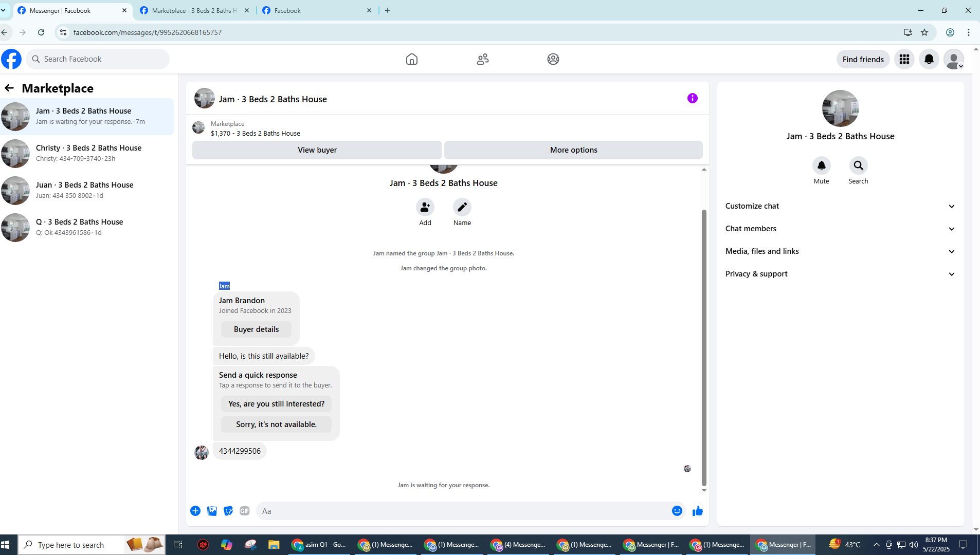980x555 pixels.
Task: Mute the Jam conversation
Action: pos(821,165)
